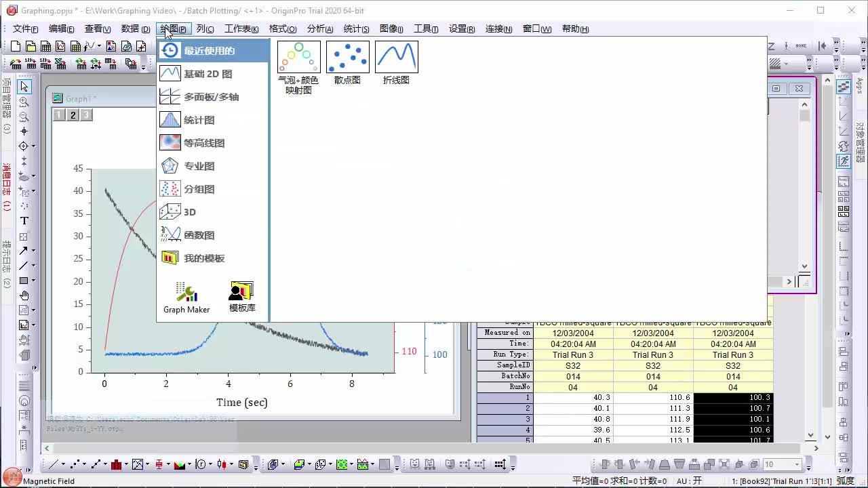Screen dimensions: 868x488
Task: Open the 窗口 (Window) menu
Action: 536,28
